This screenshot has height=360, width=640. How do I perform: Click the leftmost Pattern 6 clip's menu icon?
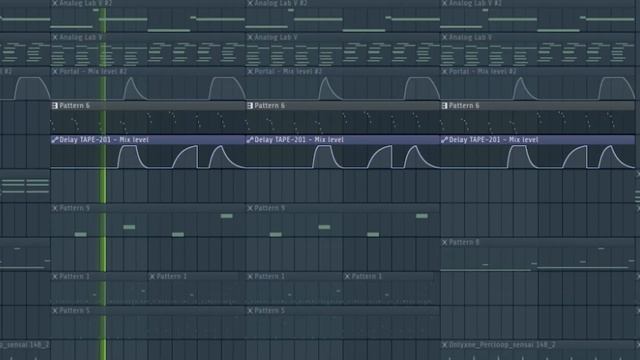[55, 106]
